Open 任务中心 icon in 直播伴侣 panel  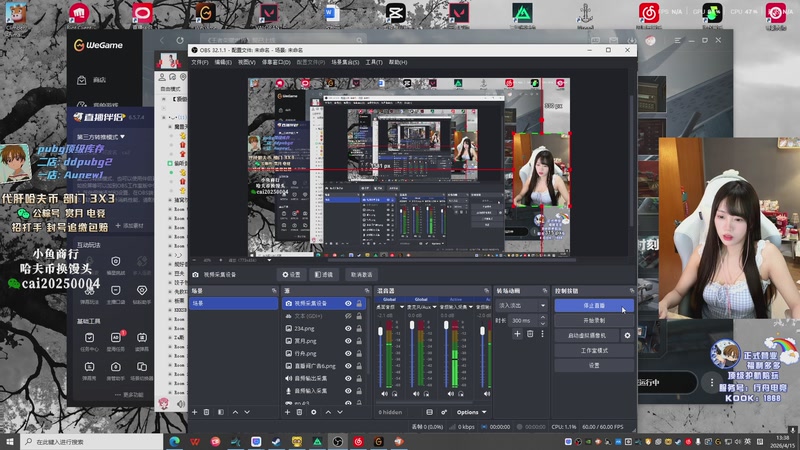pyautogui.click(x=88, y=340)
